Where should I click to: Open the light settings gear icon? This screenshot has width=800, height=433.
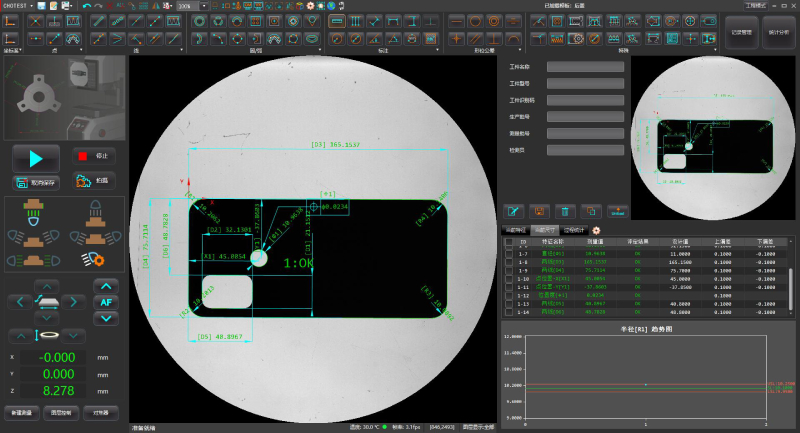[x=96, y=259]
